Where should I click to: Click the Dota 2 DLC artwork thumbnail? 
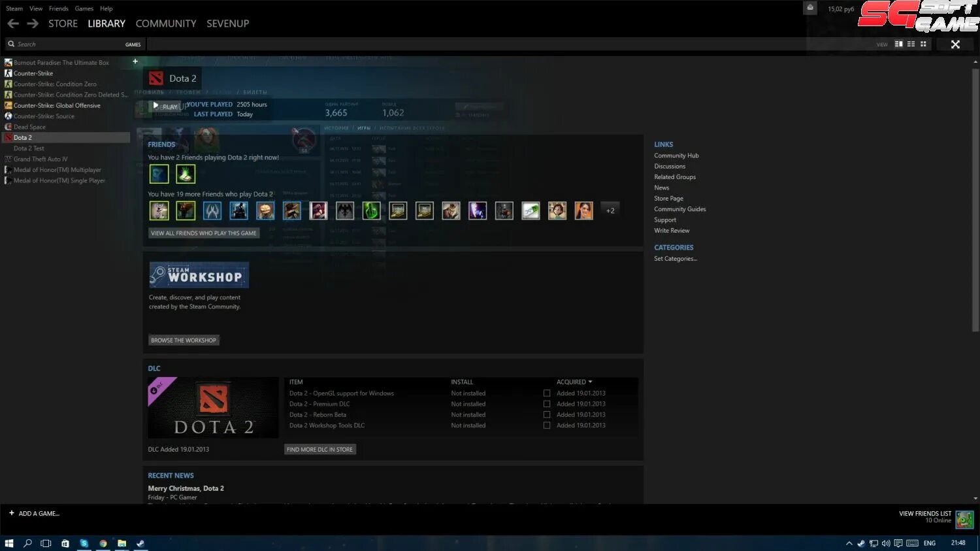(x=213, y=408)
